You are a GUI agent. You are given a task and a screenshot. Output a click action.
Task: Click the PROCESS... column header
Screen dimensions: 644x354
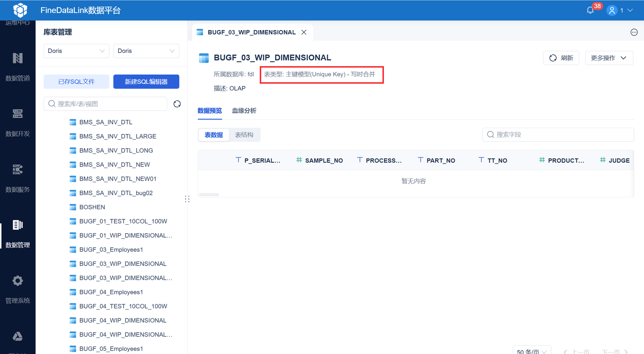(x=384, y=161)
